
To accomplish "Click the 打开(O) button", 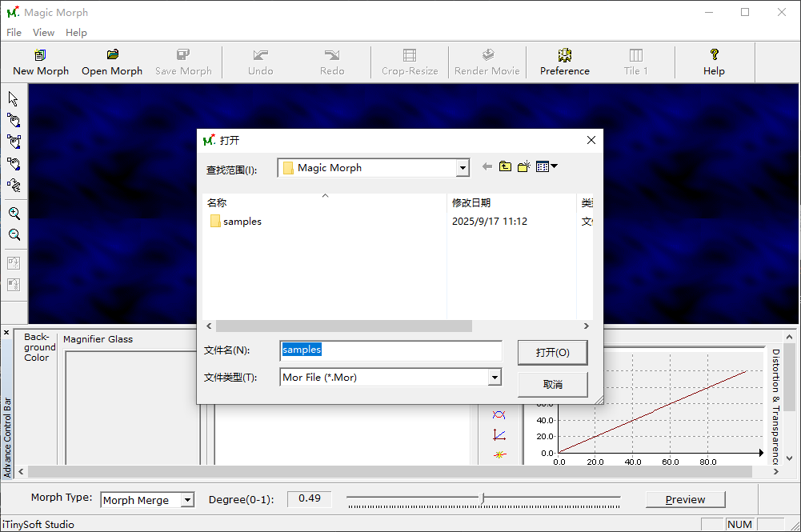I will pyautogui.click(x=553, y=352).
